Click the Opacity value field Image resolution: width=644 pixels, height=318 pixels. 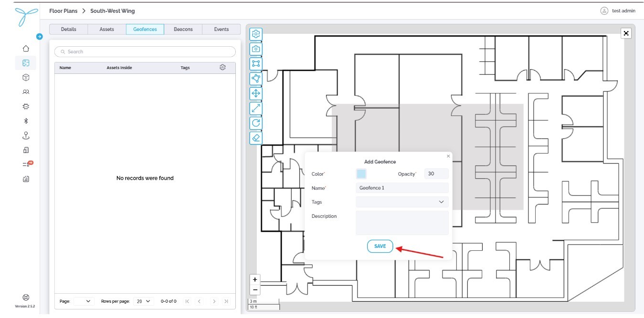point(436,174)
